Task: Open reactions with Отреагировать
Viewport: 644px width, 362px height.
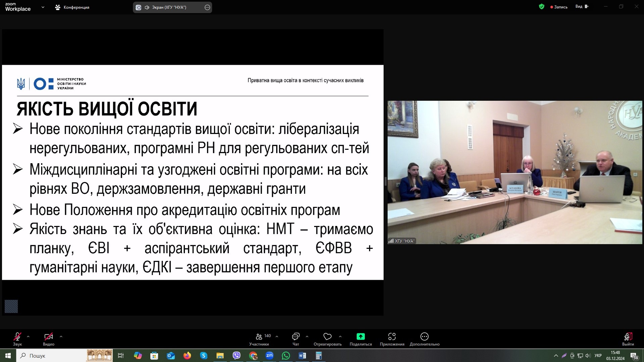Action: 327,338
